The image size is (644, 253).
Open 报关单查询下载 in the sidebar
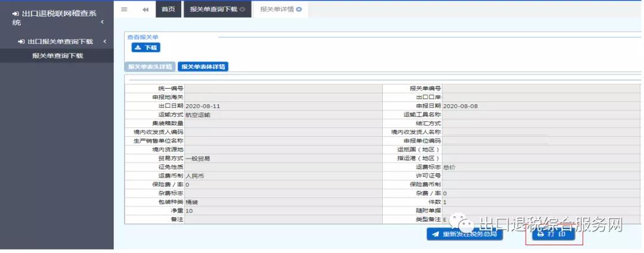tap(57, 55)
